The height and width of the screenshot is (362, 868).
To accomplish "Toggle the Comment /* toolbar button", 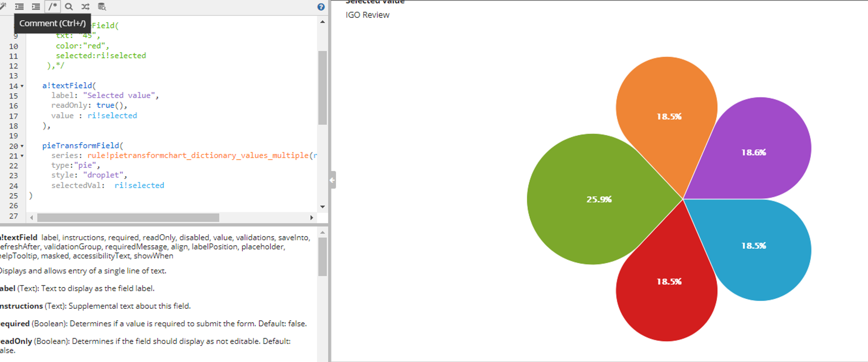I will 53,6.
